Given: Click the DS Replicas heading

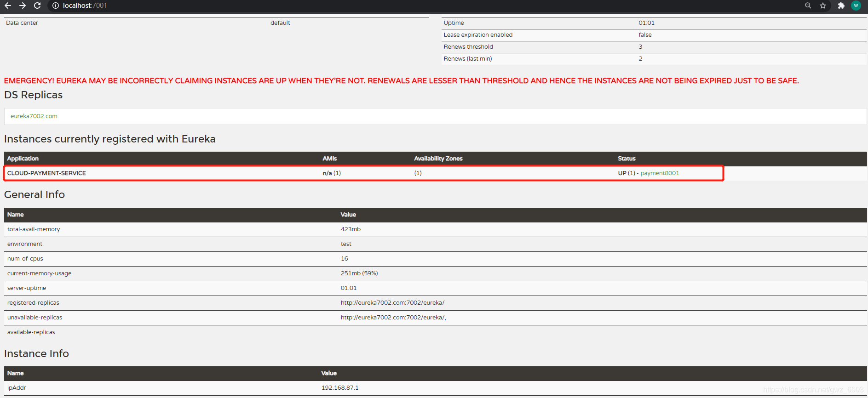Looking at the screenshot, I should 33,95.
